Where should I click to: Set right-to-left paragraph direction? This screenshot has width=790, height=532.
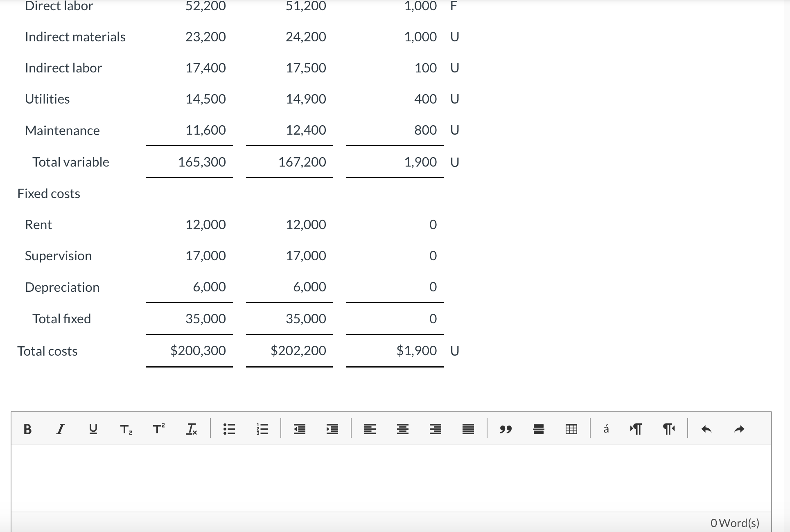pyautogui.click(x=668, y=429)
